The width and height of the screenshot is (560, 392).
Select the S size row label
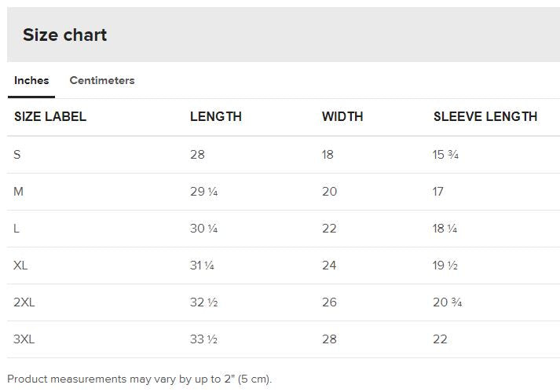17,154
